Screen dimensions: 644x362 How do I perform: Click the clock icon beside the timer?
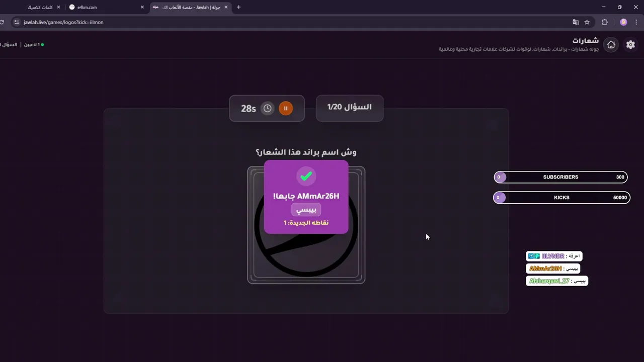[x=268, y=108]
